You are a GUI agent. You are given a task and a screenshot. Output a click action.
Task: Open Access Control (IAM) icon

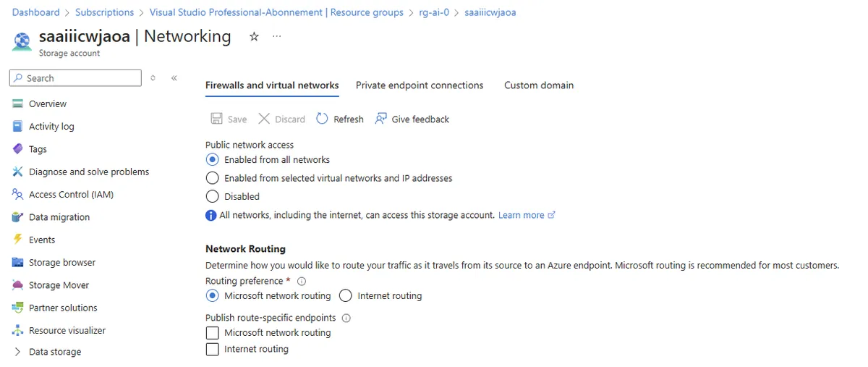pos(18,194)
